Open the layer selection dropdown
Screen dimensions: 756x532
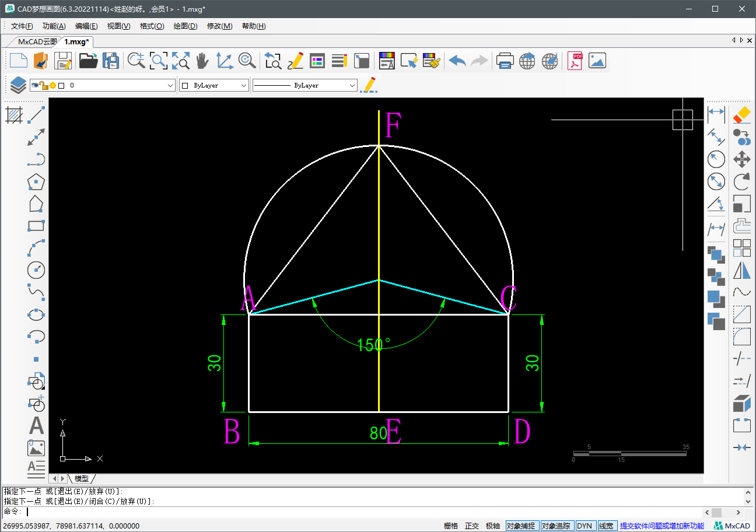point(102,85)
